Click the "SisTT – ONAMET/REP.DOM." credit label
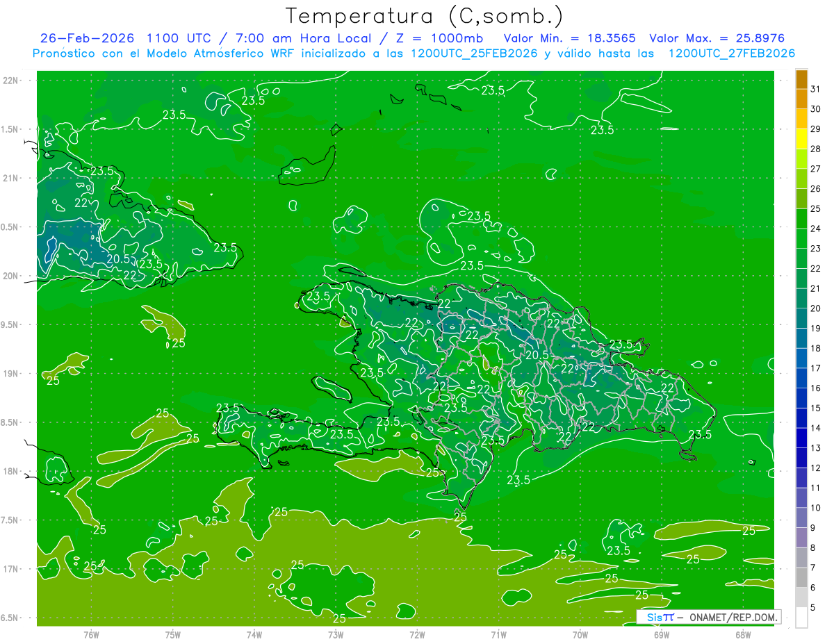 pos(708,617)
